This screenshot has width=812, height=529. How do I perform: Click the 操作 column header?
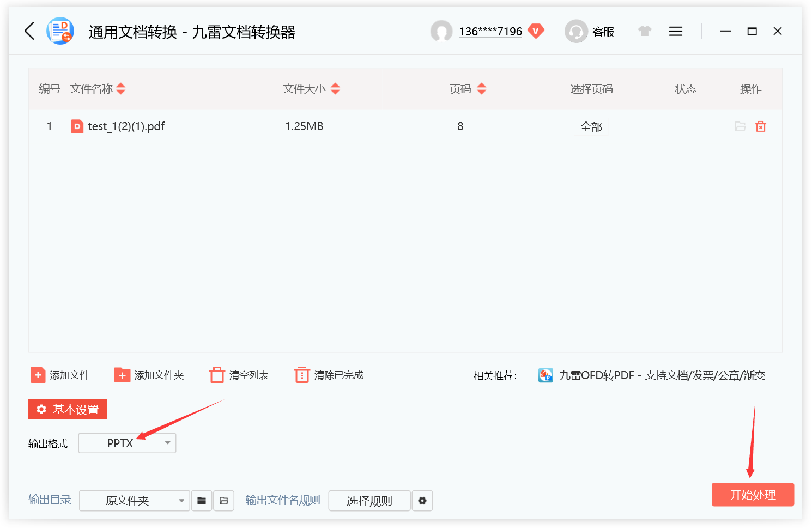750,89
